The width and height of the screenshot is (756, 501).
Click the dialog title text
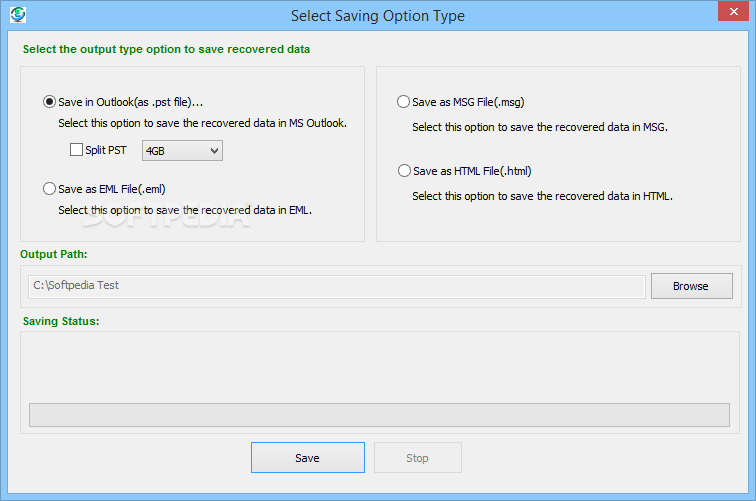[377, 16]
